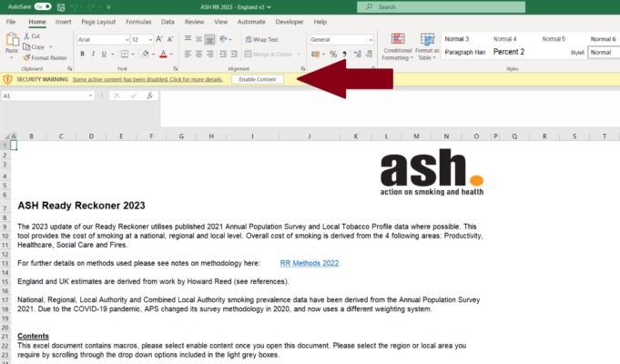Image resolution: width=620 pixels, height=364 pixels.
Task: Click Top Align icon
Action: click(188, 39)
